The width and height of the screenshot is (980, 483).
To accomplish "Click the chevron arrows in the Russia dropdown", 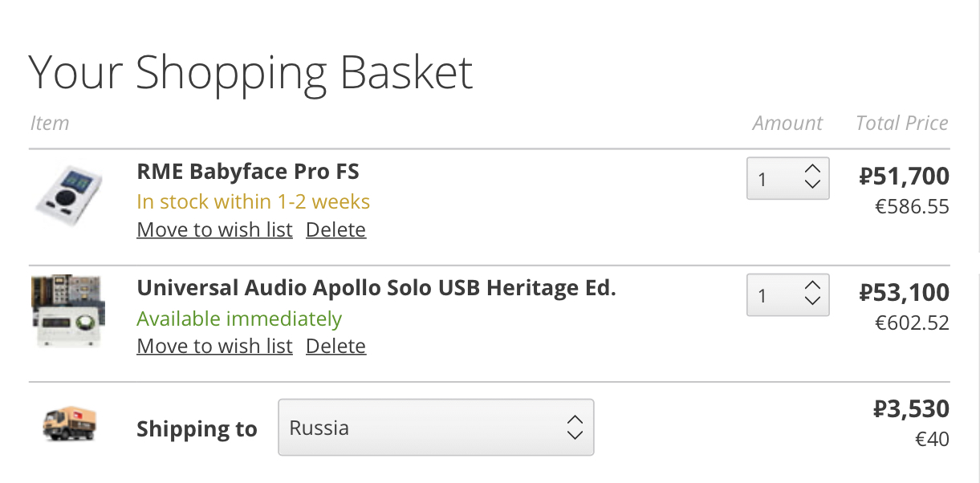I will coord(575,427).
